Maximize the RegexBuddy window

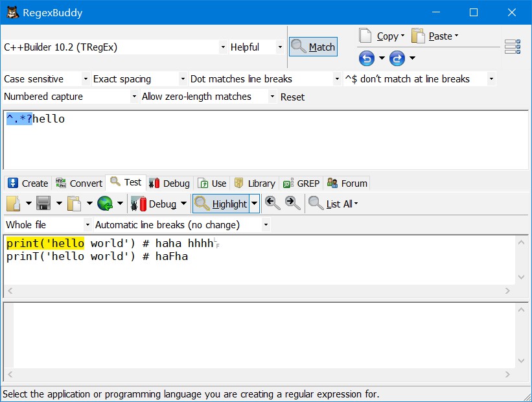(x=474, y=12)
